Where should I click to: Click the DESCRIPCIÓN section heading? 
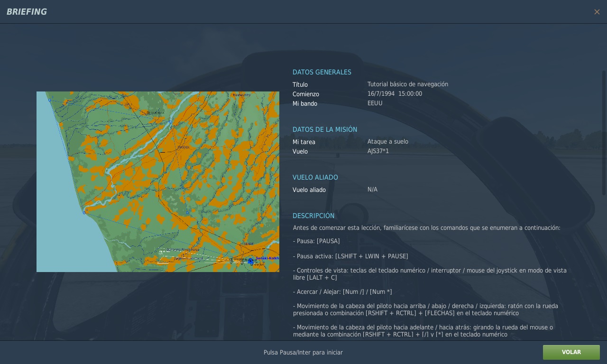point(313,216)
